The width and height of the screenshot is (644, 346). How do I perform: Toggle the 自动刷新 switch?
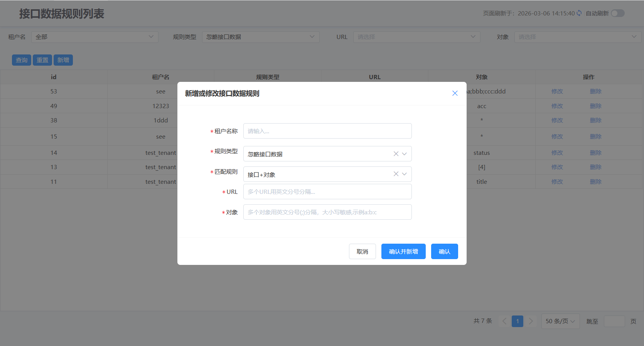(617, 13)
